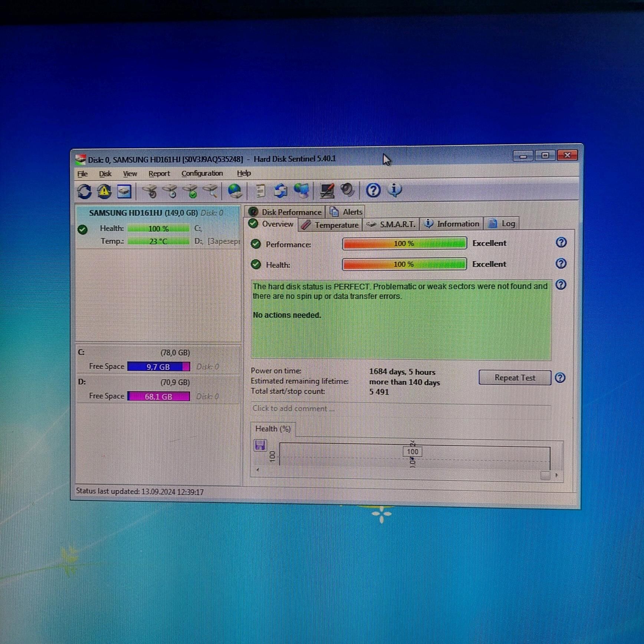Switch to the Log tab
644x644 pixels.
pos(502,223)
